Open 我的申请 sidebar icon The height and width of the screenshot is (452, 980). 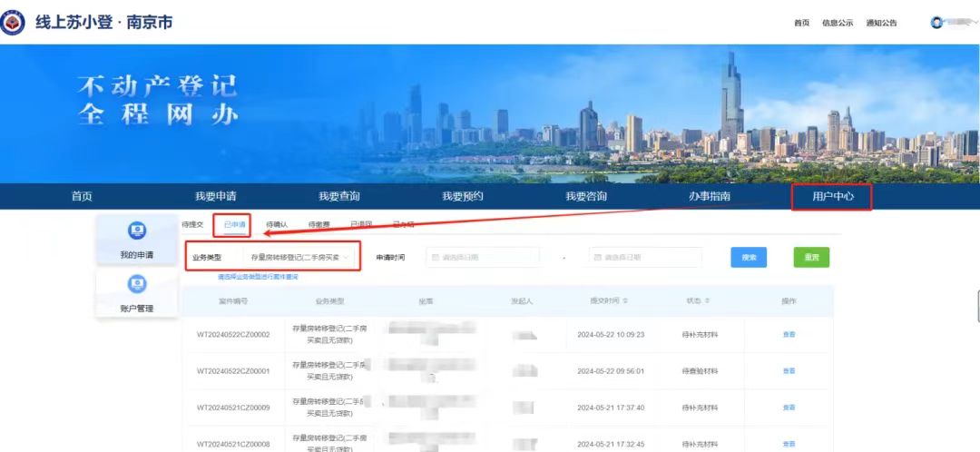[137, 231]
